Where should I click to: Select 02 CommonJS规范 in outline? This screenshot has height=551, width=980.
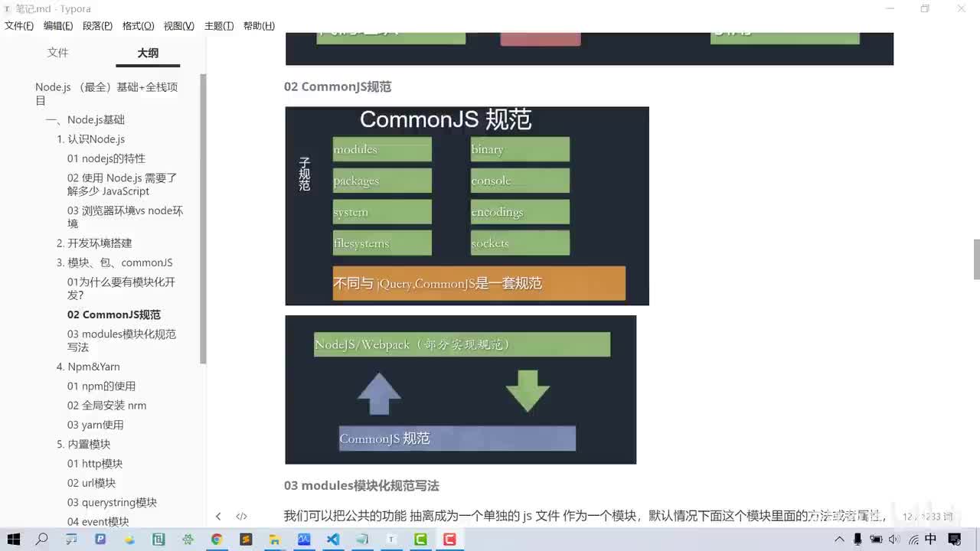coord(113,315)
